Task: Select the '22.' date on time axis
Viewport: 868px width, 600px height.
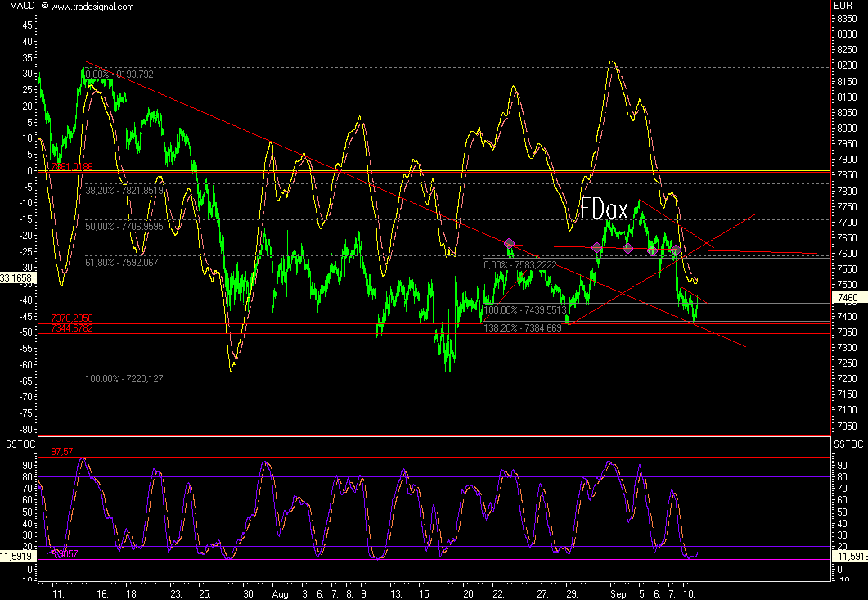Action: (x=498, y=594)
